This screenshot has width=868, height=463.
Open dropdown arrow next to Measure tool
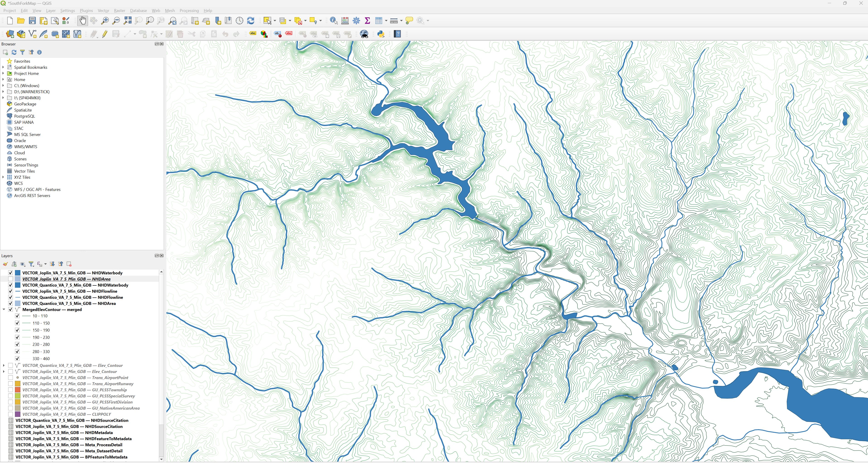[x=401, y=21]
